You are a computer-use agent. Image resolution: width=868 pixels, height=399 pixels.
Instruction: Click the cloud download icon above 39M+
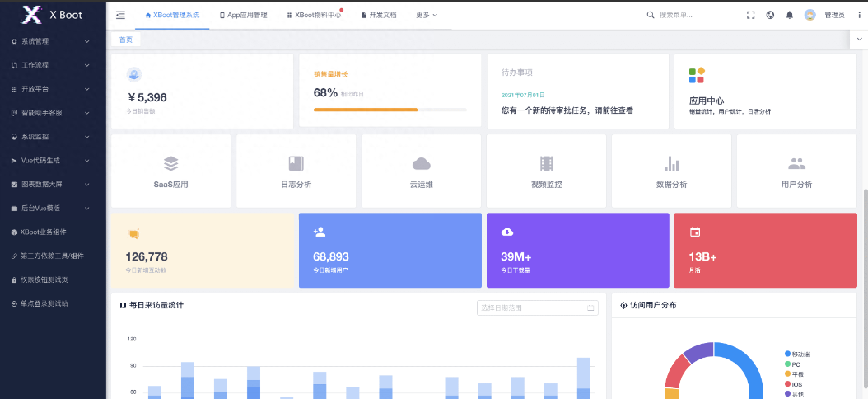pos(507,232)
